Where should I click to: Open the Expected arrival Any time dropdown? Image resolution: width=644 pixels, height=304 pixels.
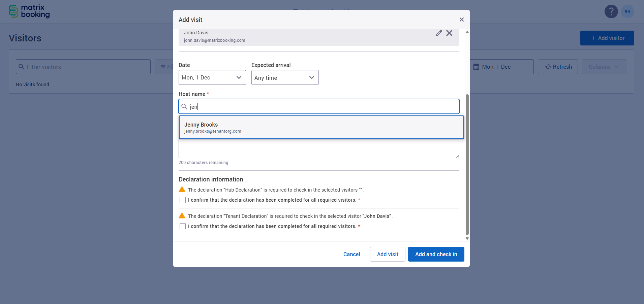(x=285, y=77)
